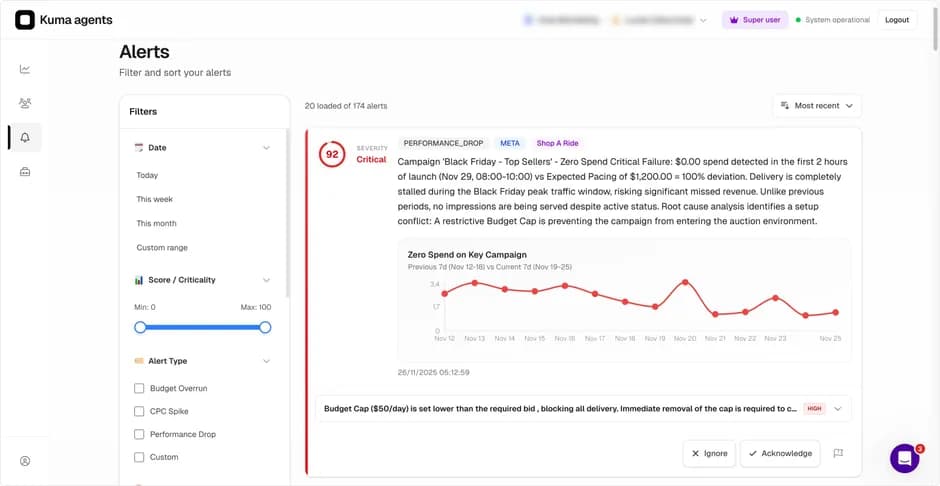
Task: Open the Most recent sort dropdown
Action: pyautogui.click(x=816, y=105)
